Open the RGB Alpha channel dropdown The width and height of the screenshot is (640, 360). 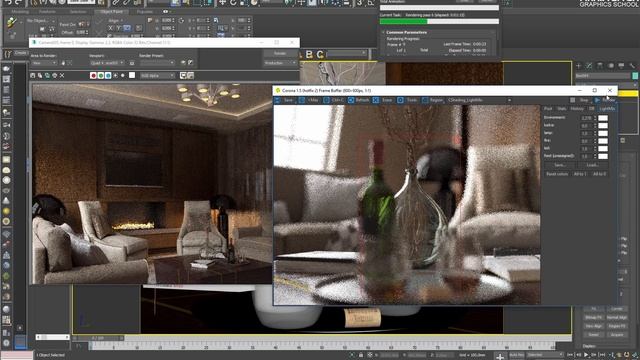pos(158,76)
